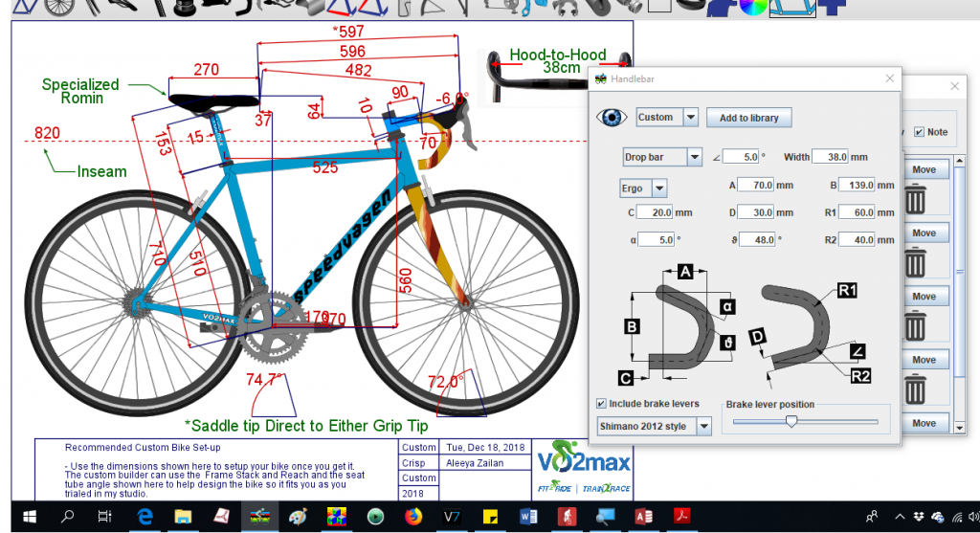The image size is (980, 533).
Task: Open the green play button taskbar app
Action: click(375, 517)
